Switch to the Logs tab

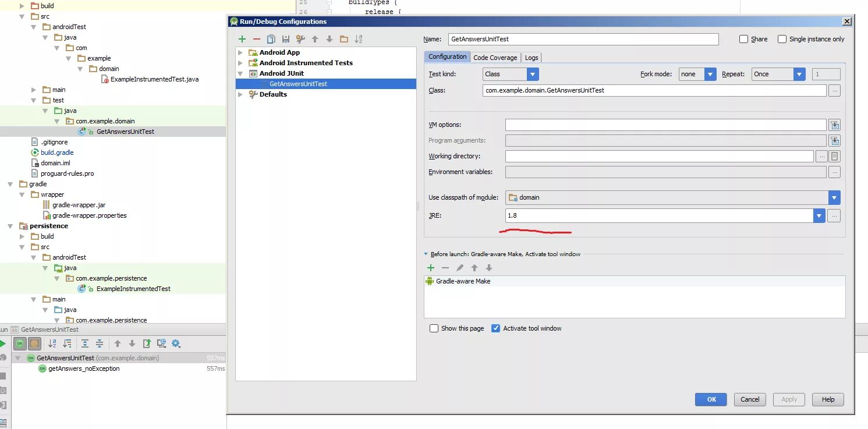click(x=531, y=57)
